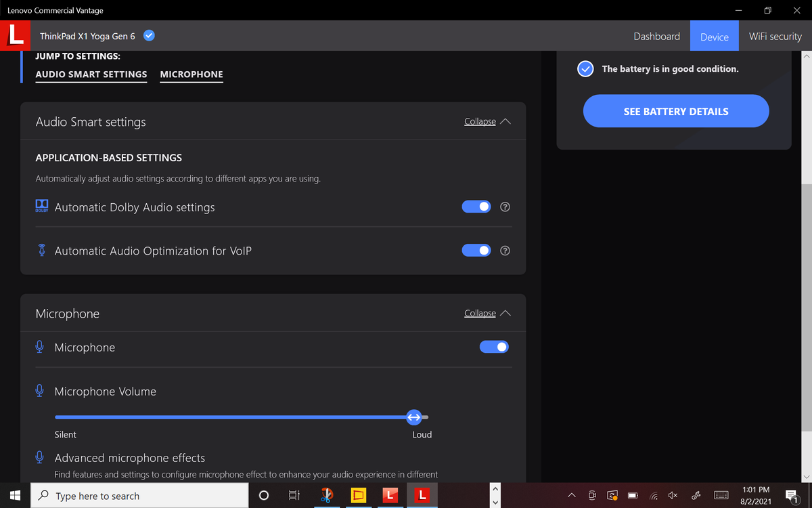Click the taskbar toolbar up arrow
The image size is (812, 508).
[495, 489]
